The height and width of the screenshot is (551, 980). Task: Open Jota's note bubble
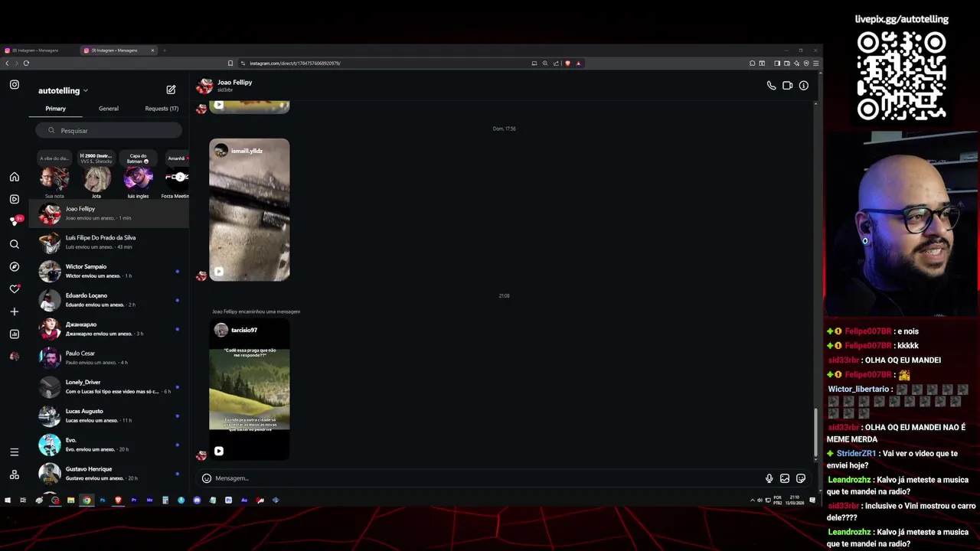point(96,178)
